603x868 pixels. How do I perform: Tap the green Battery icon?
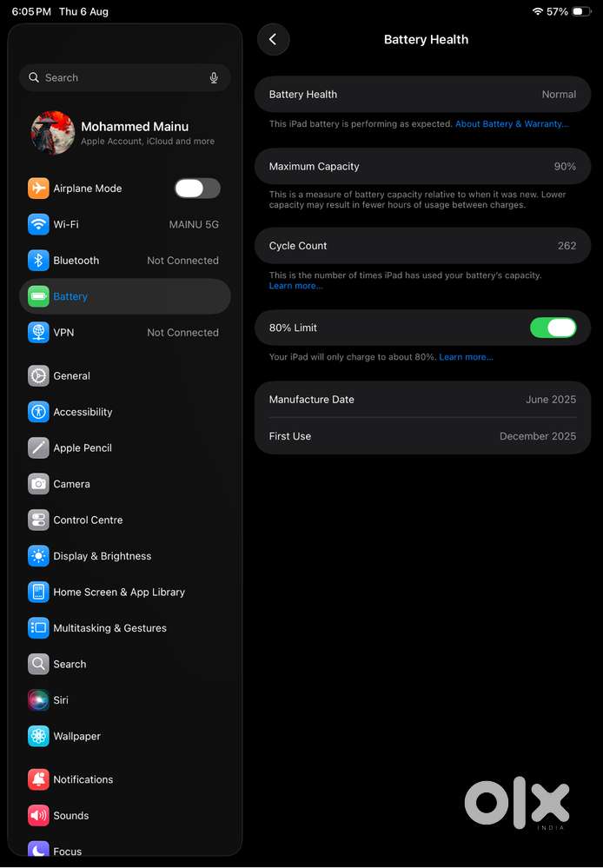coord(38,296)
